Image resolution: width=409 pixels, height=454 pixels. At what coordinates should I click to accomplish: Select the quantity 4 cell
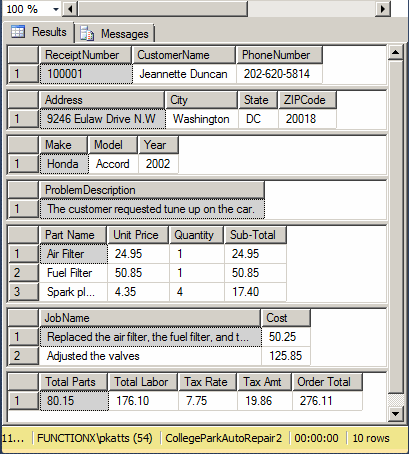(x=197, y=292)
